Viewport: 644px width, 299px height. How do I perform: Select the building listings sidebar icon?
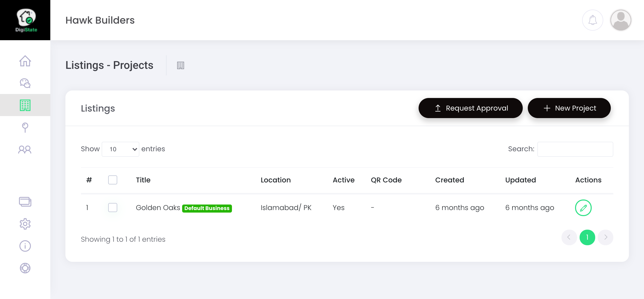coord(25,105)
